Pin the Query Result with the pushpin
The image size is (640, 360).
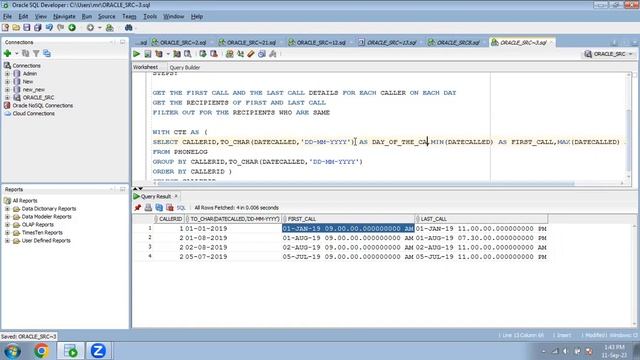pyautogui.click(x=138, y=208)
